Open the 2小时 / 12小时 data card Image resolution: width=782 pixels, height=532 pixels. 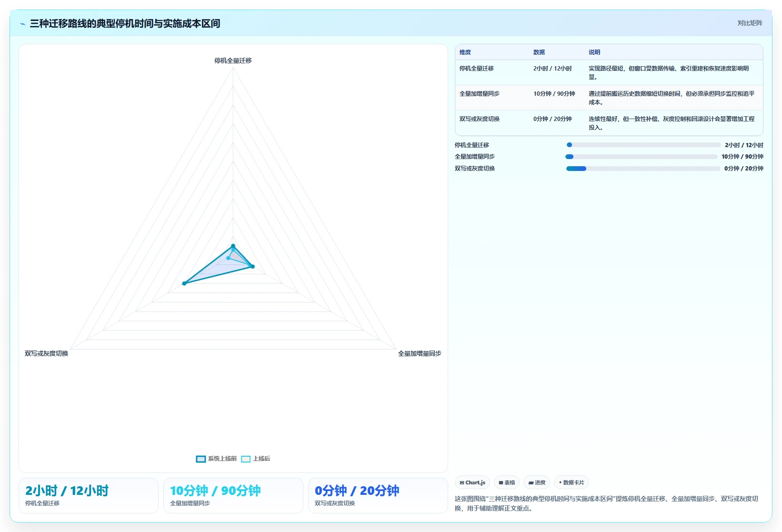[89, 495]
